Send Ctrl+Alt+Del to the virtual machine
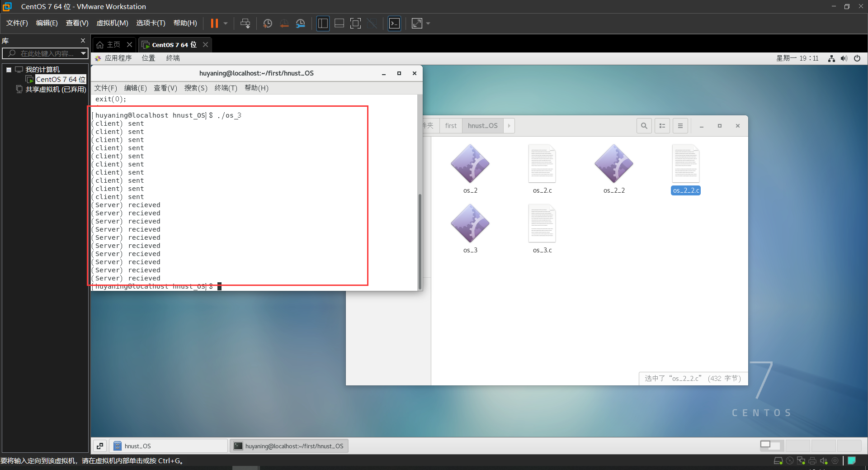 (245, 24)
